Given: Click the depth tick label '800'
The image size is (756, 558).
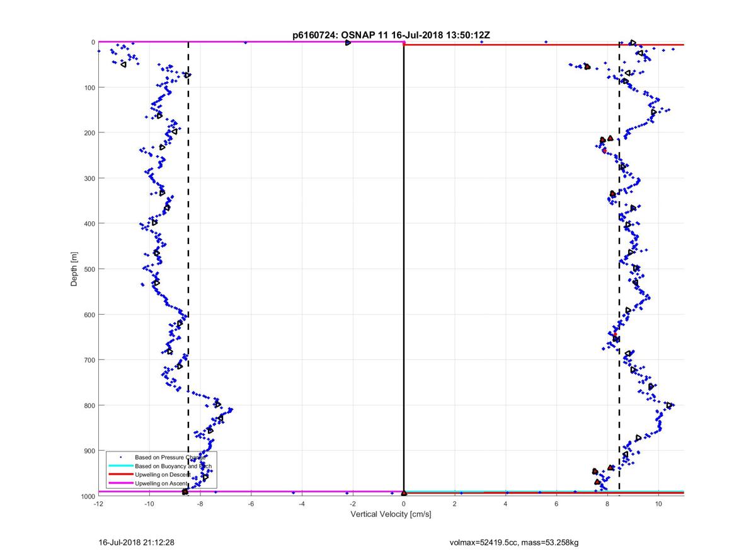Looking at the screenshot, I should point(89,405).
